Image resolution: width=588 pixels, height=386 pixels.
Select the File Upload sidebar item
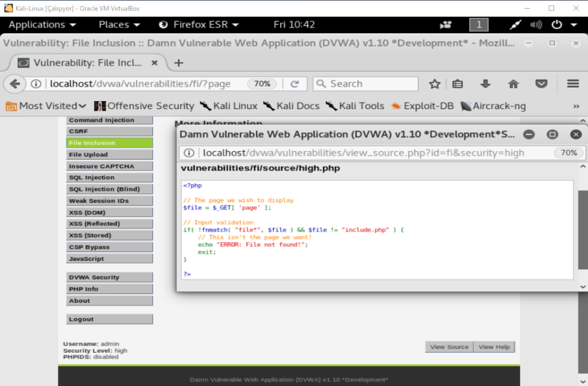coord(109,155)
